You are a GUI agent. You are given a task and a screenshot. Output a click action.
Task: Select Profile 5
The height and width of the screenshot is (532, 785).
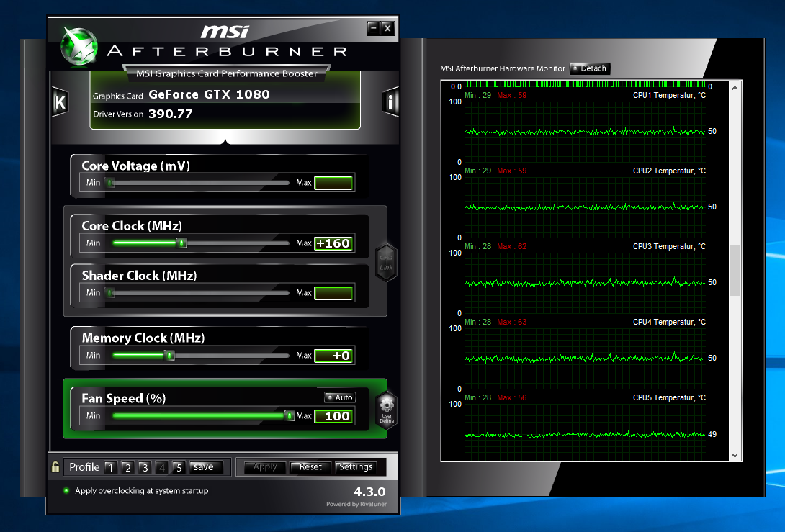(x=179, y=467)
